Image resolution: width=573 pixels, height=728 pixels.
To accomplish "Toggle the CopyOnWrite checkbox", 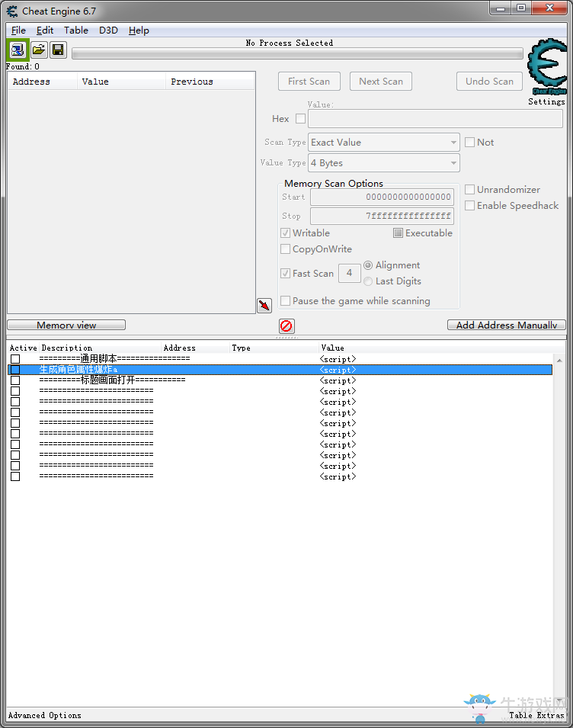I will (285, 249).
